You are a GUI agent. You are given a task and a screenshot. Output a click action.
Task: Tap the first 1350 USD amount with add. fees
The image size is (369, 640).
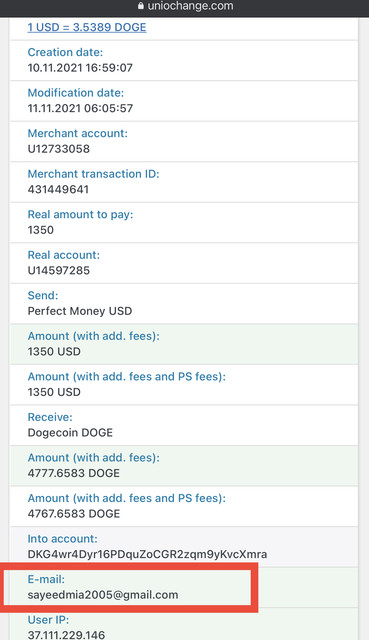click(x=54, y=351)
